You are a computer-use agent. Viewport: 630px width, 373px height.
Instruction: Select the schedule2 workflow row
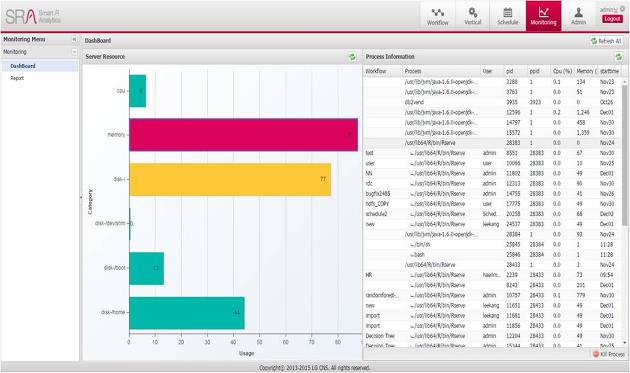492,214
